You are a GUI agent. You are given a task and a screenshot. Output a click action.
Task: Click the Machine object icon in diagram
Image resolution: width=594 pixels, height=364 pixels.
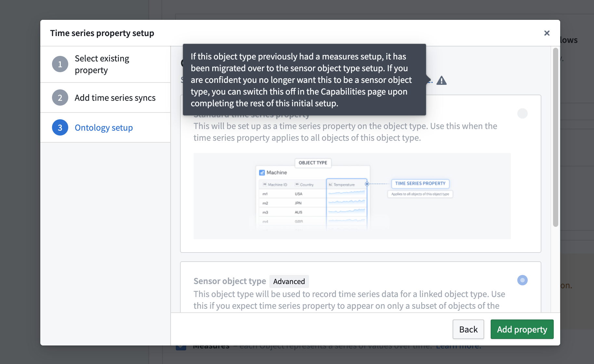point(262,173)
